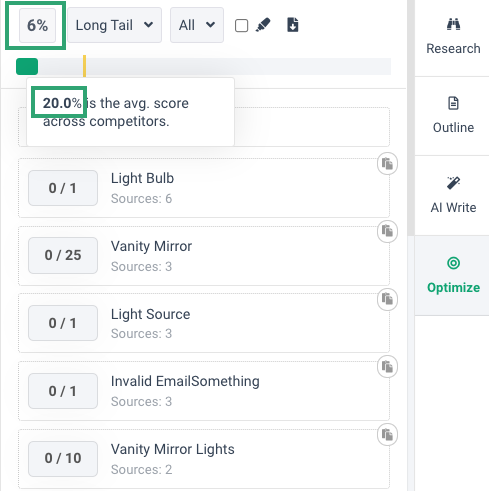This screenshot has height=491, width=489.
Task: Toggle the checkbox beside the highlighter
Action: [x=241, y=26]
